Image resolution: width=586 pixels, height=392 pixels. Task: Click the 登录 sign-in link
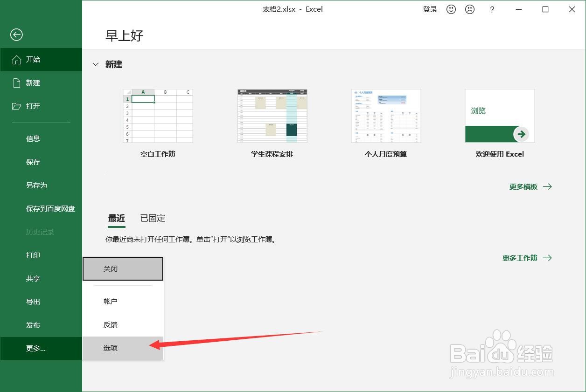tap(430, 9)
